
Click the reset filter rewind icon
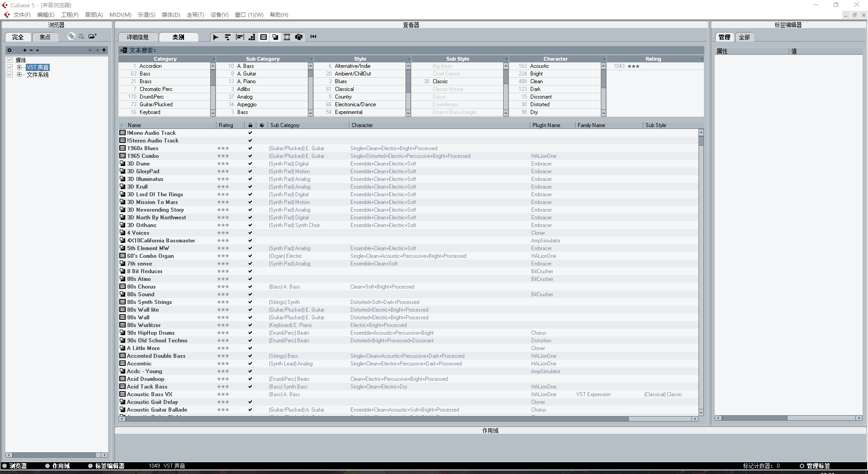[313, 37]
